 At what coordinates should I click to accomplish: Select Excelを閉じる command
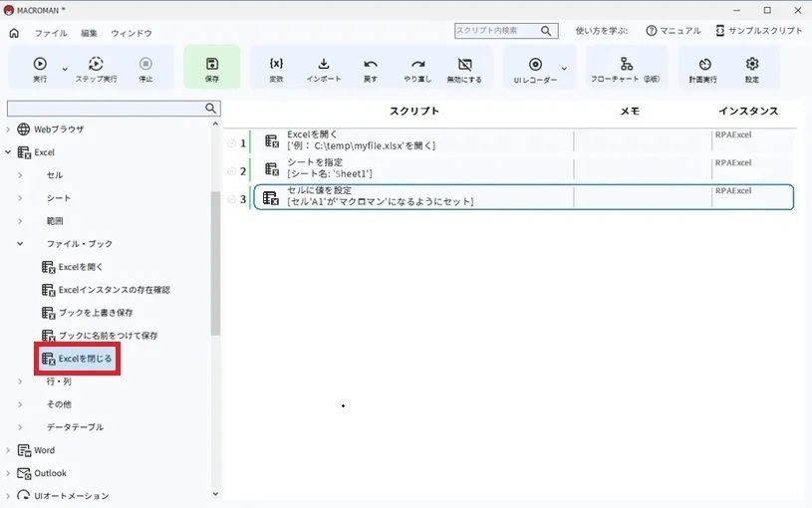tap(77, 359)
